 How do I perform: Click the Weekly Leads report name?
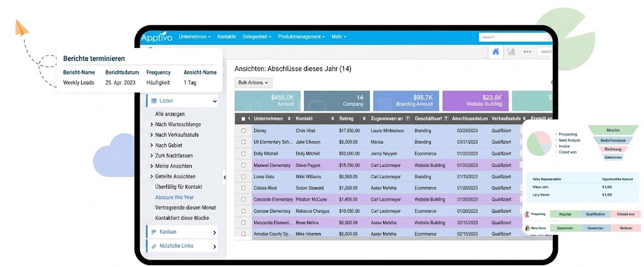tap(79, 82)
